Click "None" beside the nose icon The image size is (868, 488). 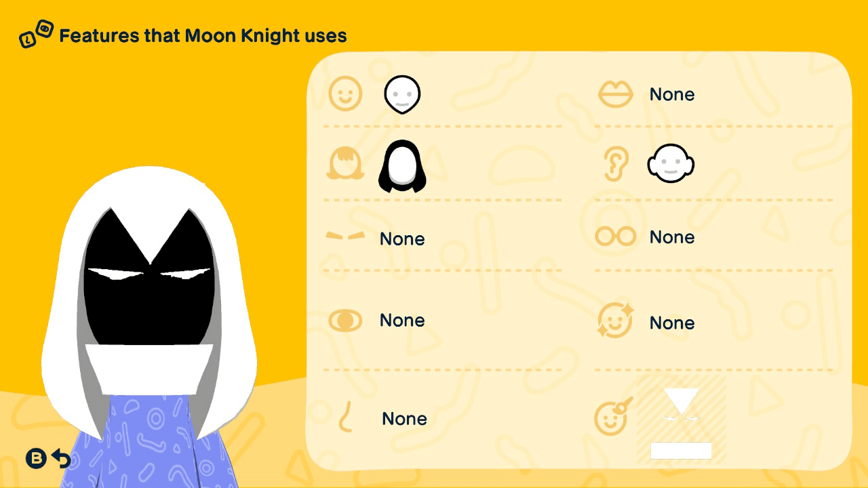[x=404, y=419]
